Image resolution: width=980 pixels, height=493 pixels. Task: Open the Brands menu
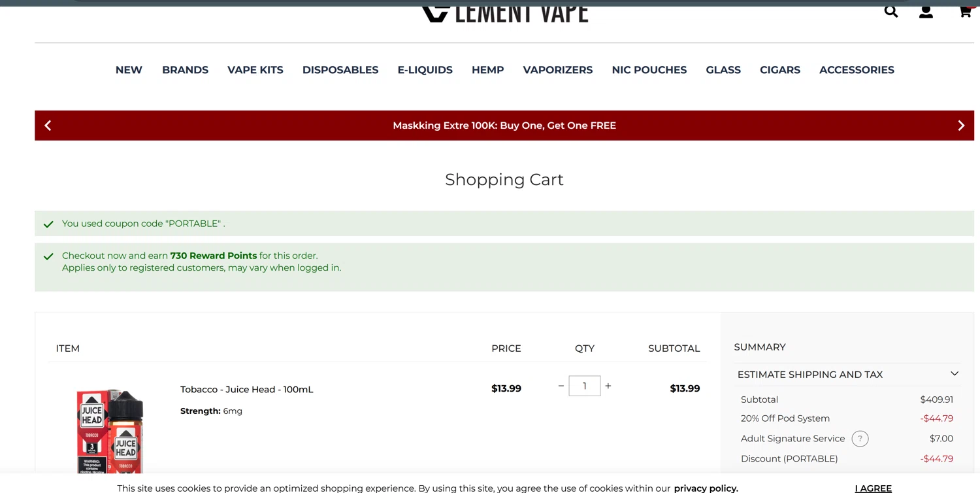(185, 70)
